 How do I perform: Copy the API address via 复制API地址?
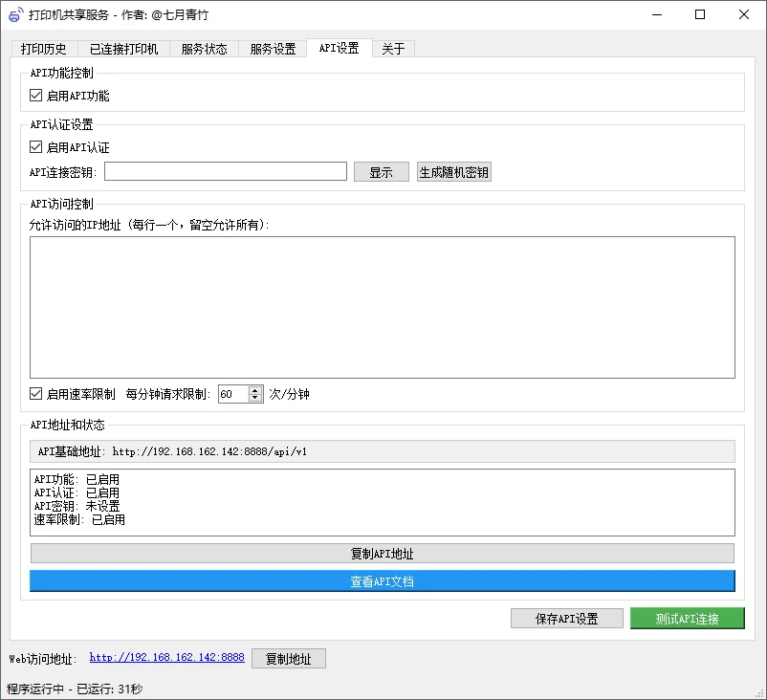pyautogui.click(x=384, y=553)
